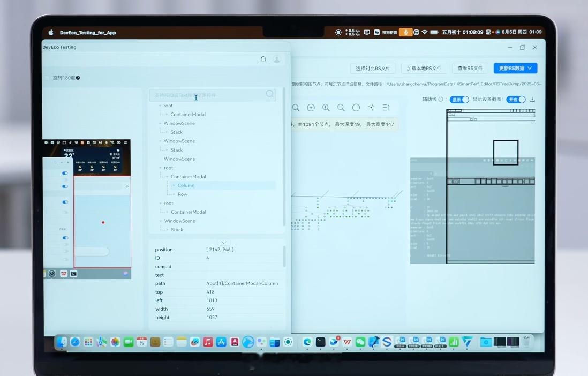
Task: Click the orange microphone icon in menu bar
Action: pyautogui.click(x=405, y=32)
